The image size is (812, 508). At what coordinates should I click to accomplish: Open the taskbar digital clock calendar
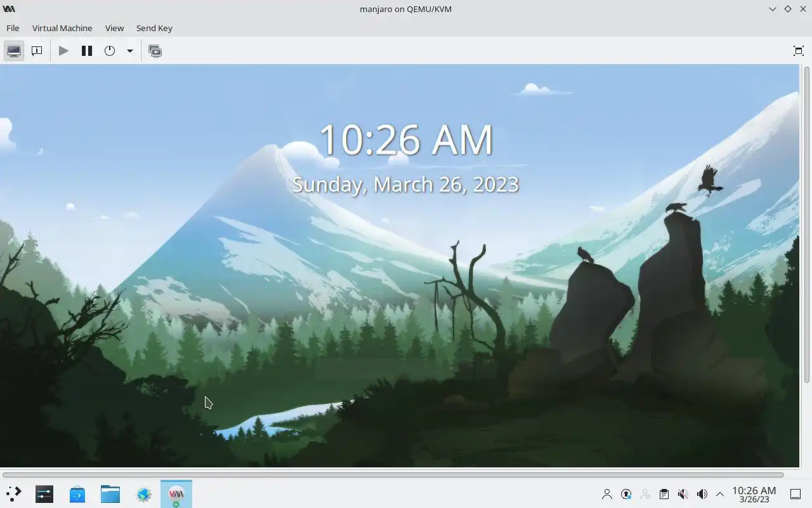click(x=754, y=494)
